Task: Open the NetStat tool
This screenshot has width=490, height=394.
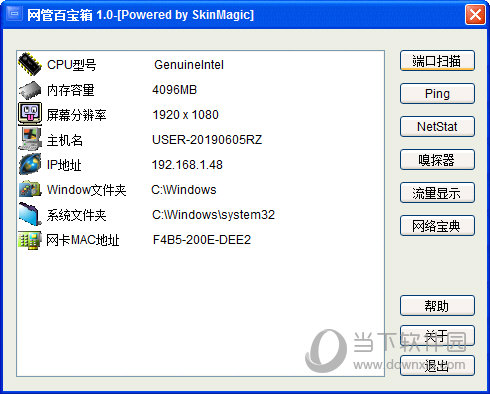Action: coord(437,127)
